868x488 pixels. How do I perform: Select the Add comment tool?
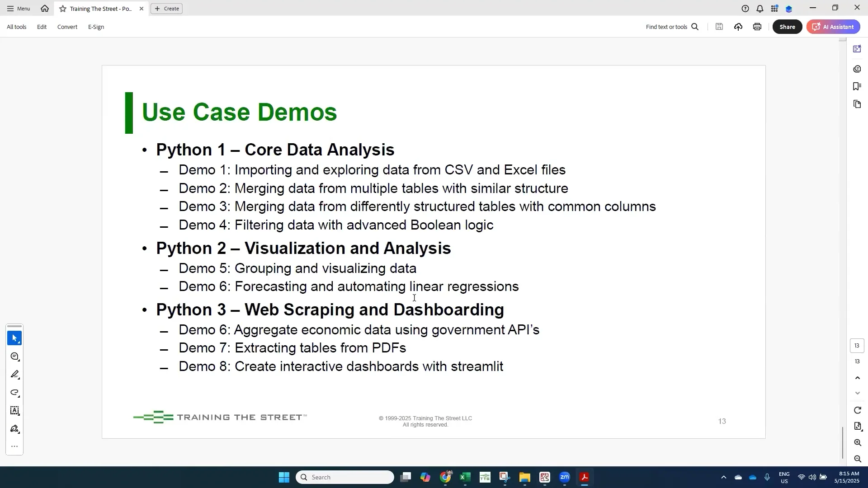[x=14, y=357]
